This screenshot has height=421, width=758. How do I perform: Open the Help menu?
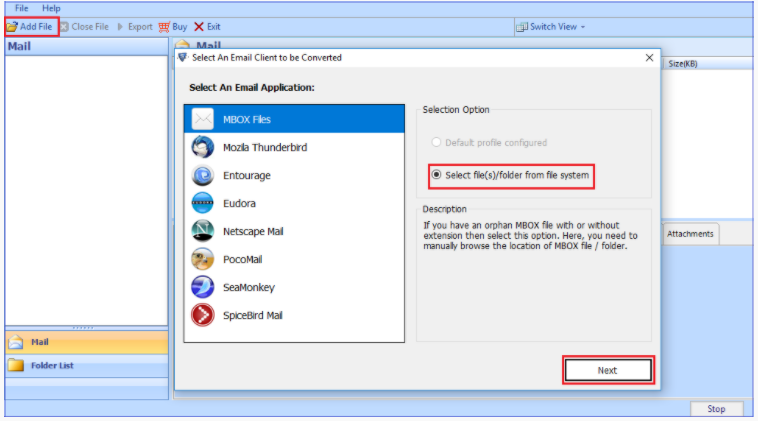tap(51, 8)
